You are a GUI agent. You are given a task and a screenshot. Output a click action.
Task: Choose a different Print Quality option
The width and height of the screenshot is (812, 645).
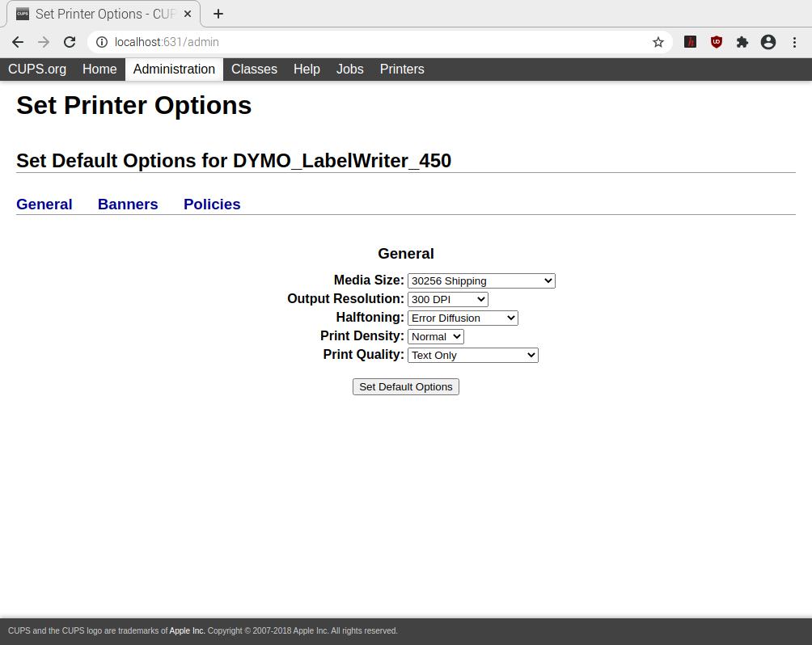(x=472, y=355)
